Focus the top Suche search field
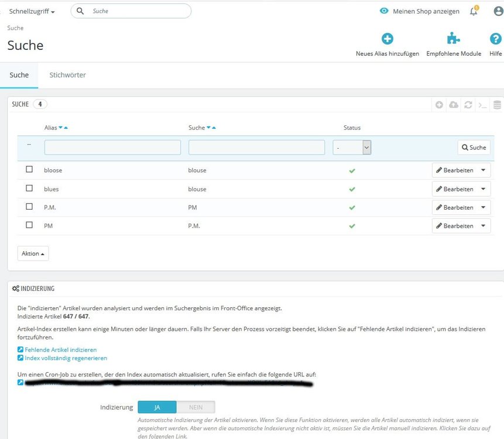The width and height of the screenshot is (504, 439). 131,11
